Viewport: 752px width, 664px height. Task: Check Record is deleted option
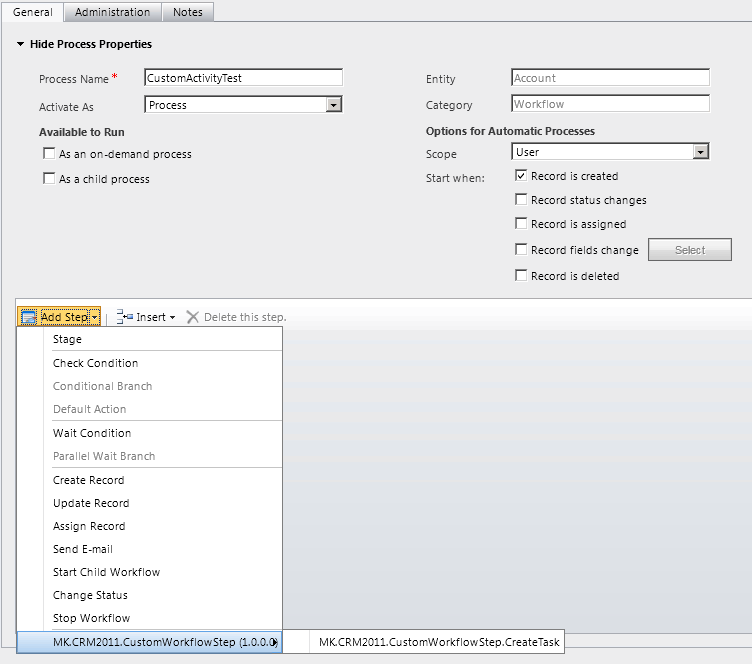(521, 275)
